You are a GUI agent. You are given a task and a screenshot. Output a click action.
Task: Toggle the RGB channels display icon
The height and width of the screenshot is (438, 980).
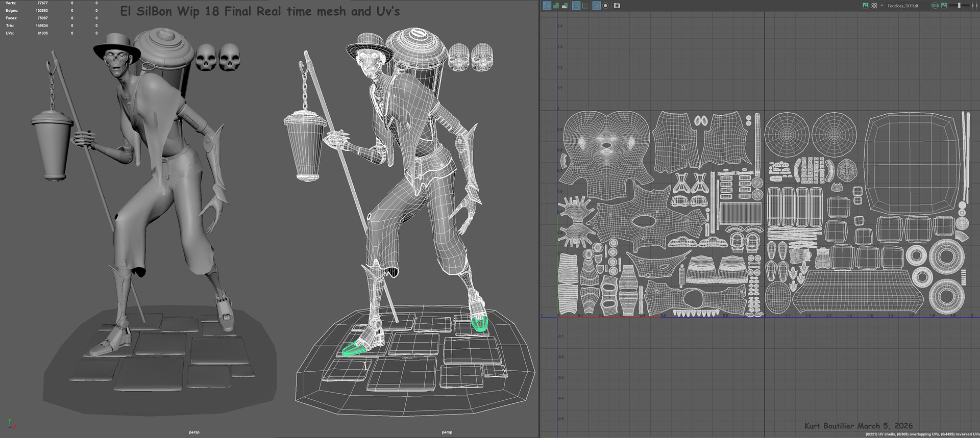pos(935,6)
